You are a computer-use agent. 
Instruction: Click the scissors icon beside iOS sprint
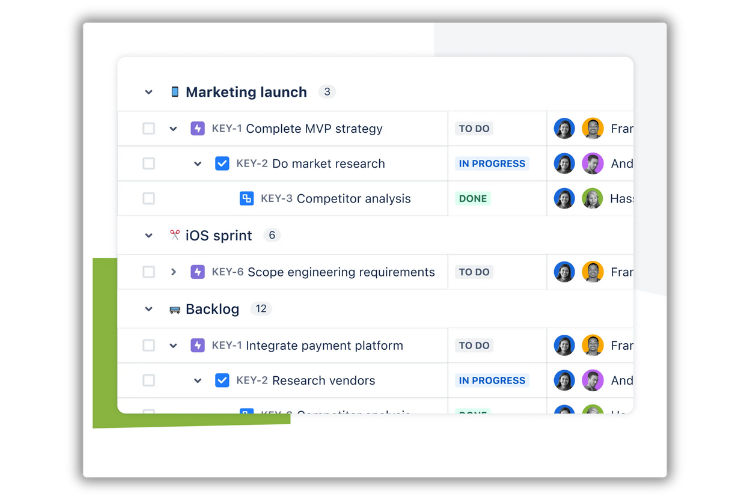(175, 236)
